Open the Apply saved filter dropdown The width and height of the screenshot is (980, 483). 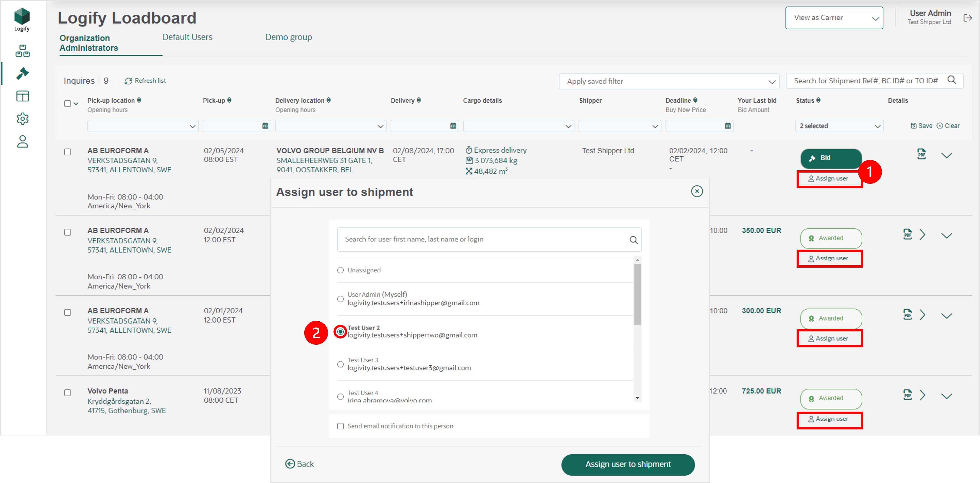pyautogui.click(x=669, y=81)
